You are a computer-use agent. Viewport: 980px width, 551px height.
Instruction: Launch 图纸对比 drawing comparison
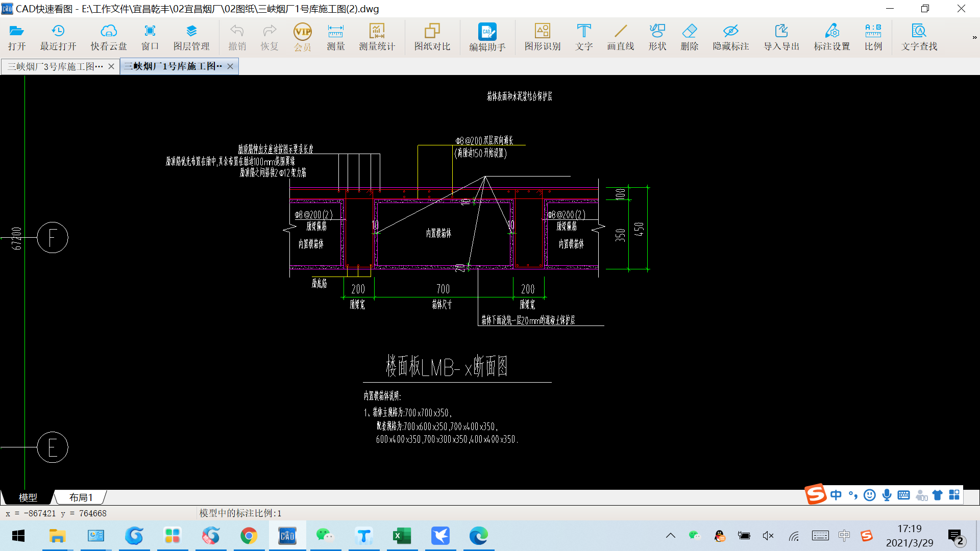click(432, 38)
